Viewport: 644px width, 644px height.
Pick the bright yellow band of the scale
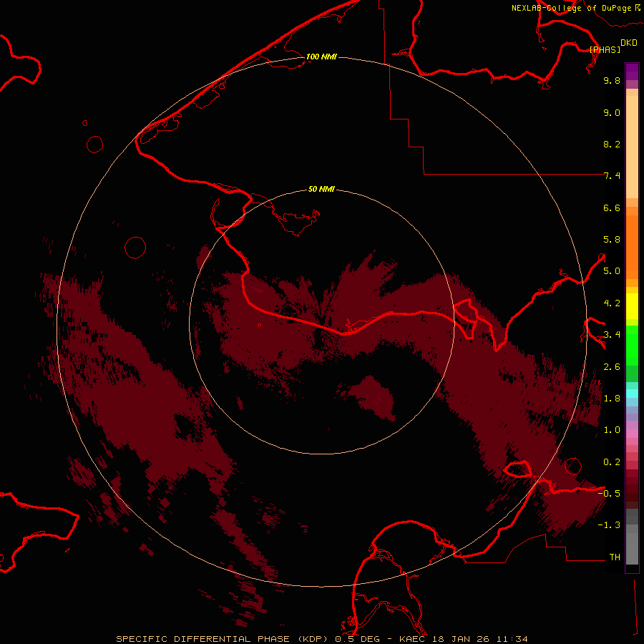pyautogui.click(x=632, y=306)
